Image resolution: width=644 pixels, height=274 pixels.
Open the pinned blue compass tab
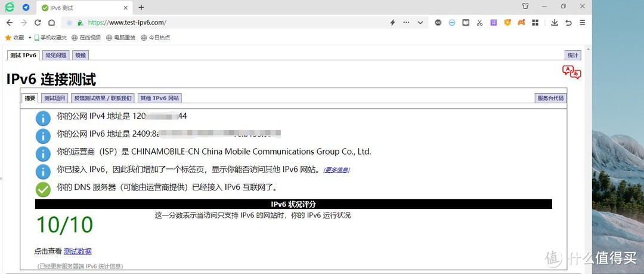[26, 7]
